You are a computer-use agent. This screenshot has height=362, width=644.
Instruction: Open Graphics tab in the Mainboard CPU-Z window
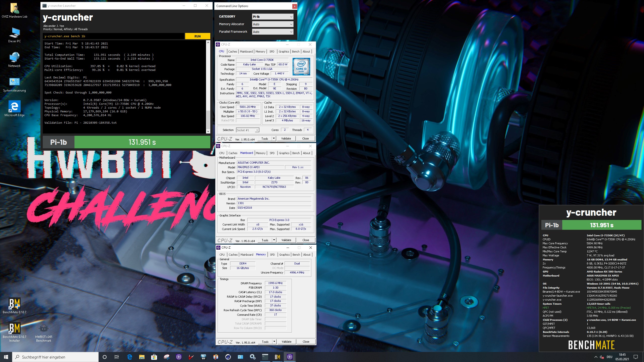click(x=284, y=153)
